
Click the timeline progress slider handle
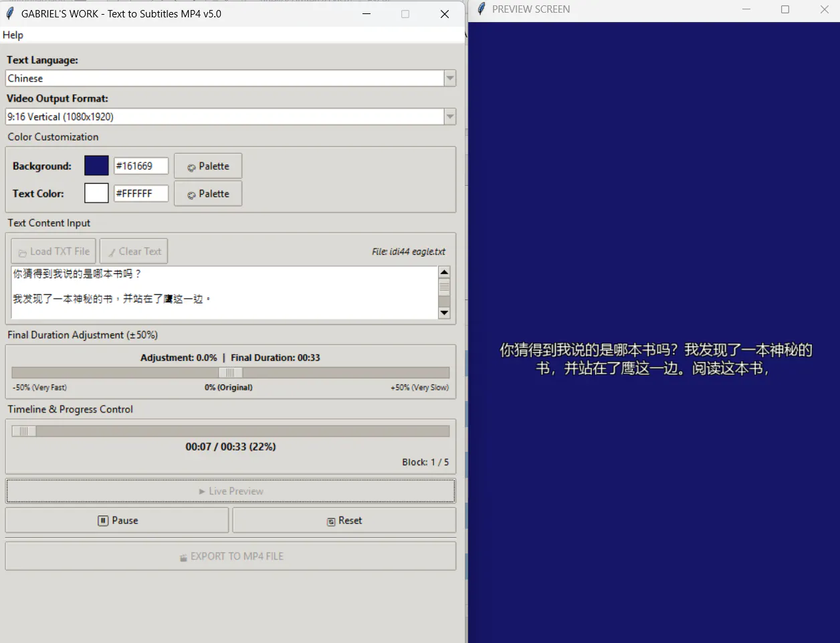(24, 431)
